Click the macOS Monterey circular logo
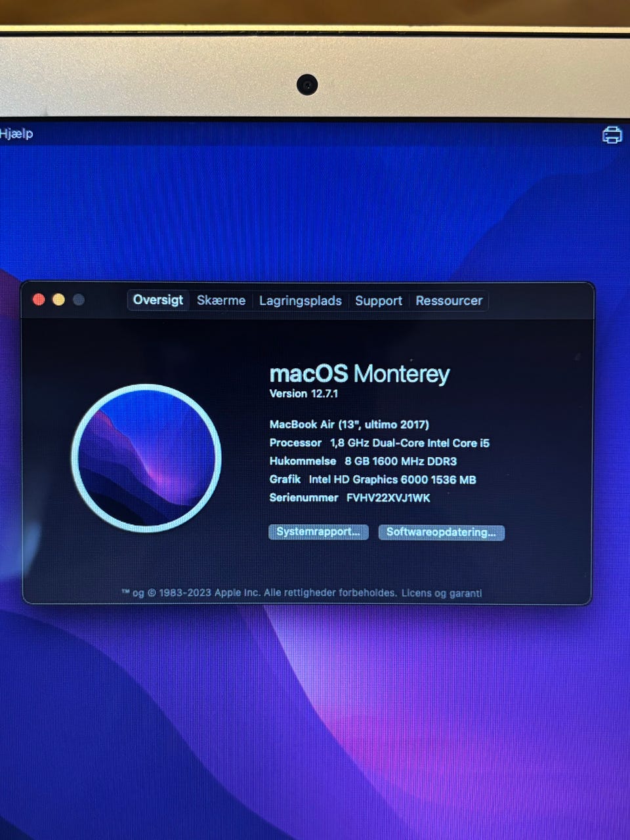Screen dimensions: 630x840 click(146, 457)
